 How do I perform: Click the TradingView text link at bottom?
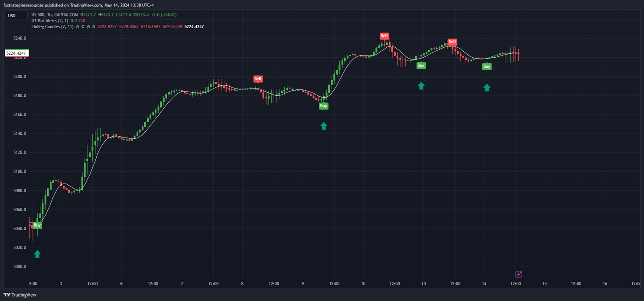click(25, 294)
